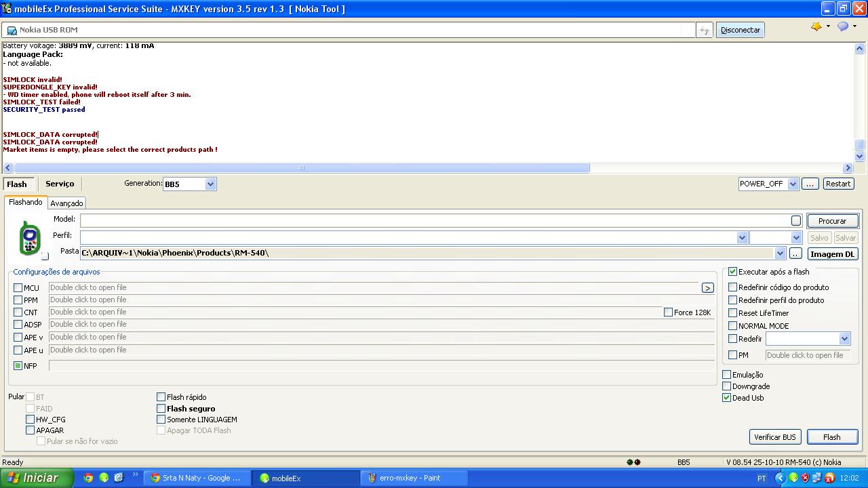Viewport: 868px width, 488px height.
Task: Open the small dropdown beside Perfil
Action: pos(795,238)
